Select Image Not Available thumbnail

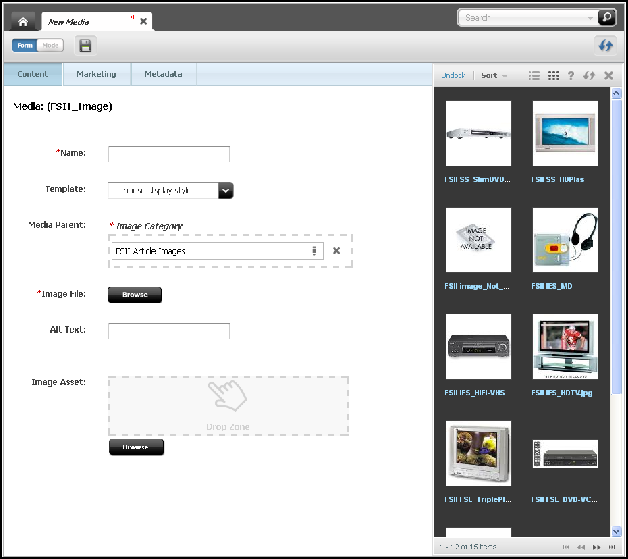click(x=478, y=240)
